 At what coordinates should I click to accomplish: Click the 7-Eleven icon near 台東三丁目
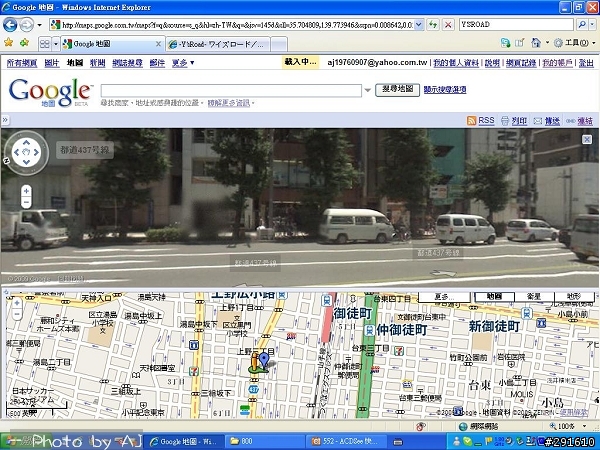399,351
